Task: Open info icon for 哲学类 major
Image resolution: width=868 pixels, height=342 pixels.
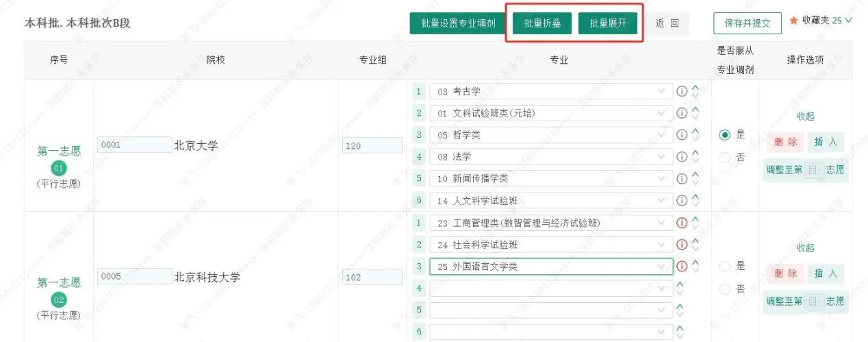Action: pos(682,135)
